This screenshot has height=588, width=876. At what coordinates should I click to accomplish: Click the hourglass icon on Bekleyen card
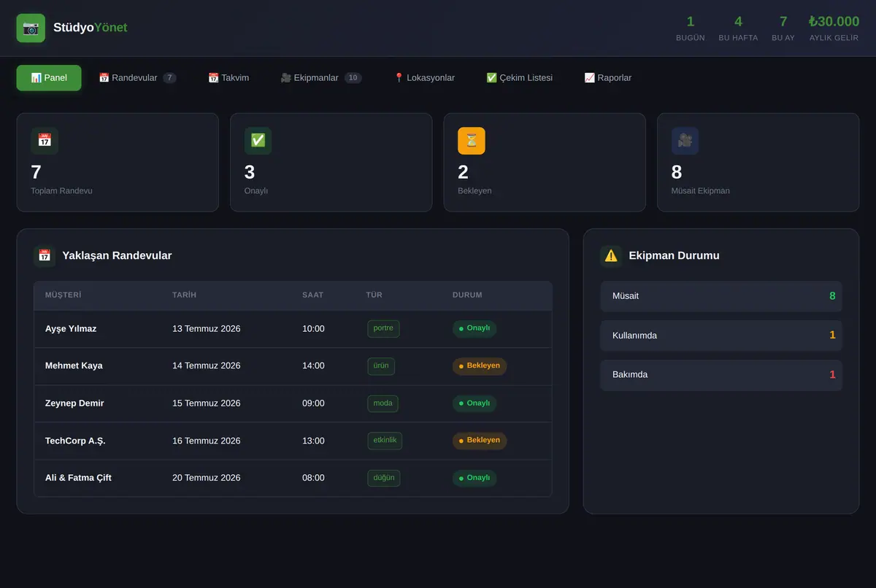472,141
